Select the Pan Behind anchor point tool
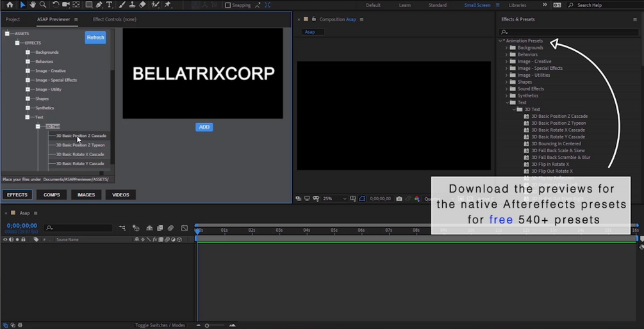The width and height of the screenshot is (644, 329). coord(76,5)
